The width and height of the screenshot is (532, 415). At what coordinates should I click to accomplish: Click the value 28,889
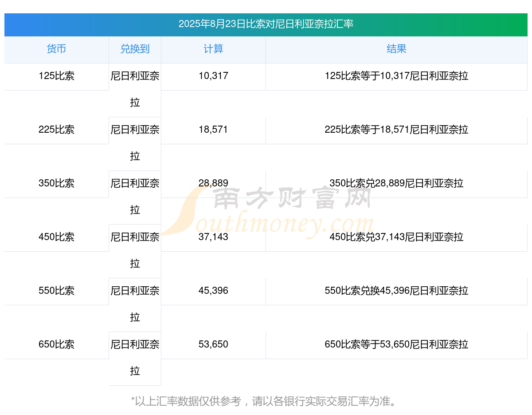click(x=213, y=183)
